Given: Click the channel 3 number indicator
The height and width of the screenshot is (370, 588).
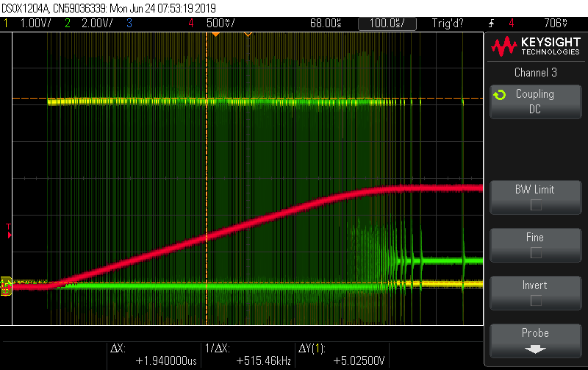Looking at the screenshot, I should pos(129,24).
